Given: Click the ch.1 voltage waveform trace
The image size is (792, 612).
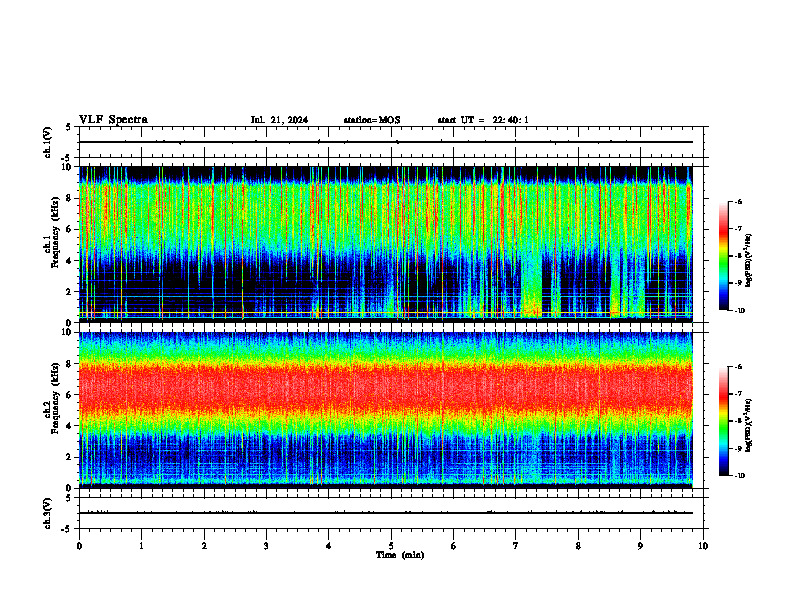Looking at the screenshot, I should click(386, 142).
